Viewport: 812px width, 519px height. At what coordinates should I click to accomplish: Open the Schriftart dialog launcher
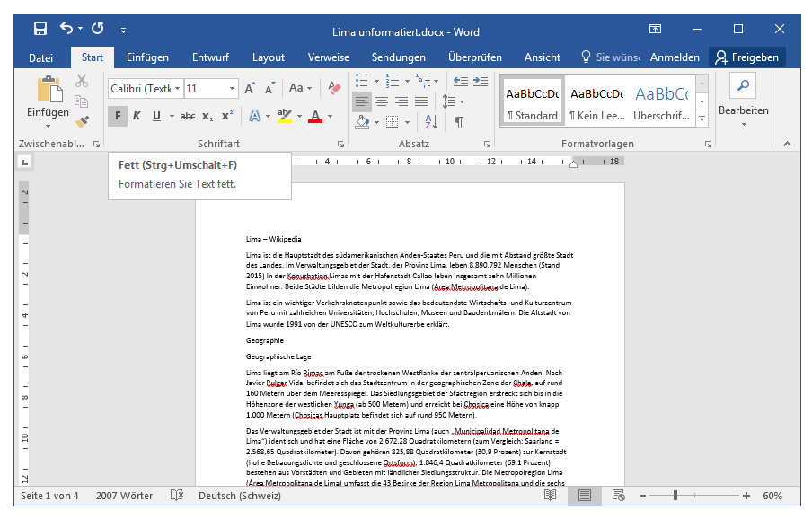pos(340,145)
